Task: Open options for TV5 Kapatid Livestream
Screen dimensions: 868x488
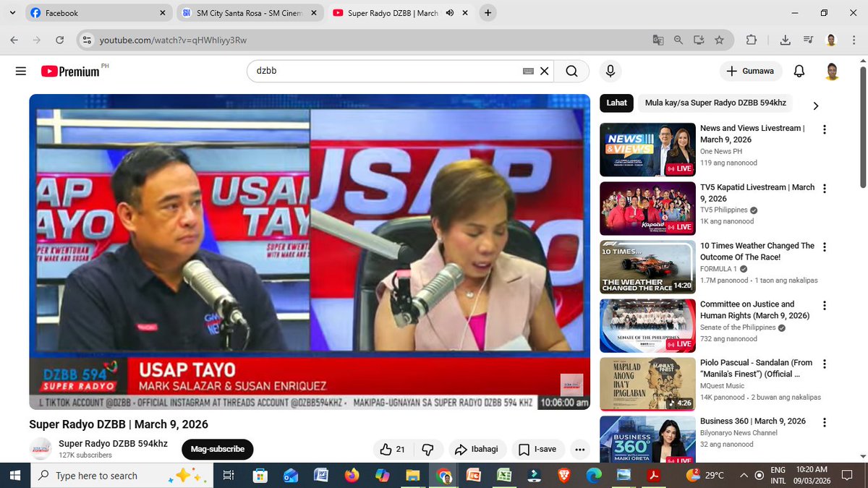Action: coord(825,188)
